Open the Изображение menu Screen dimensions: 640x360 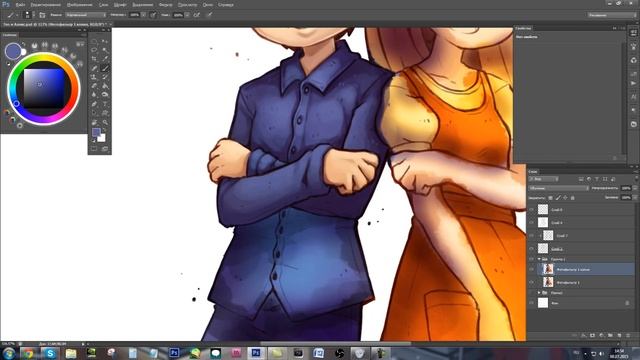[79, 5]
